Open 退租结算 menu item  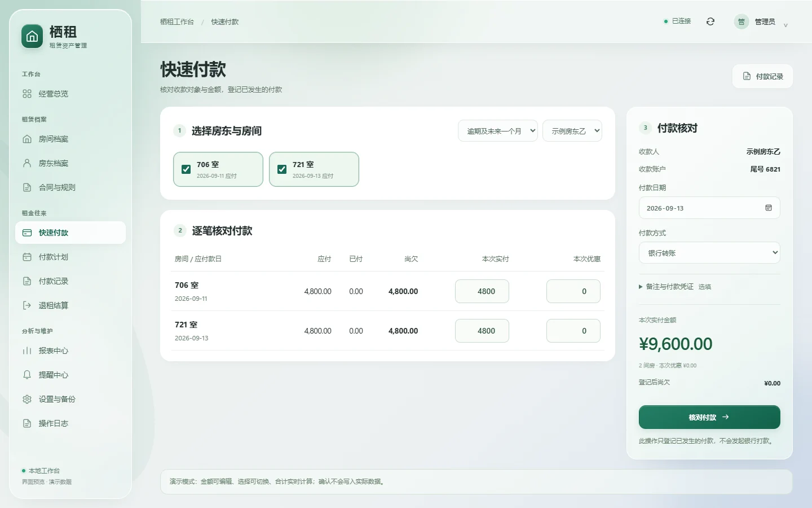point(70,305)
